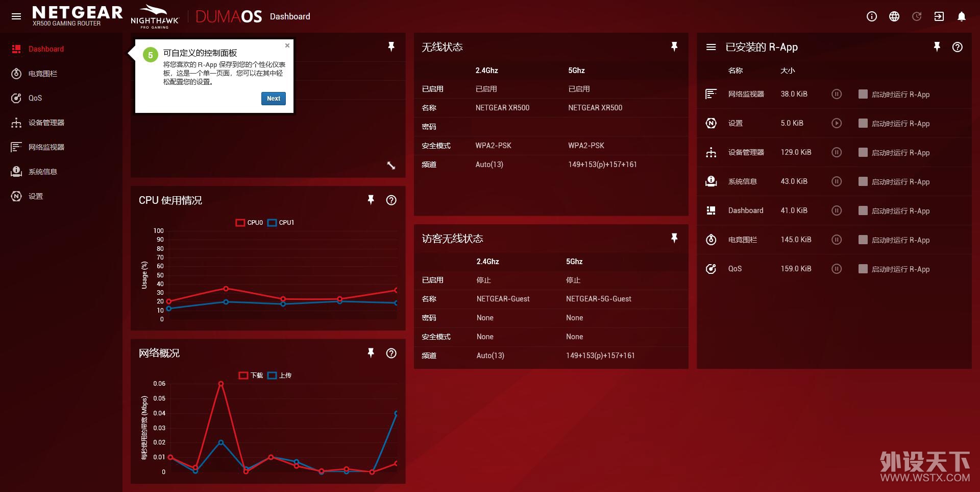
Task: Toggle 启动时运行 for 网络监视器
Action: click(863, 94)
